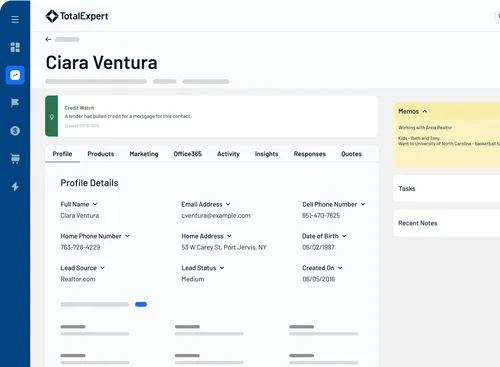Click the TotalExpert logo
This screenshot has width=500, height=367.
tap(77, 16)
